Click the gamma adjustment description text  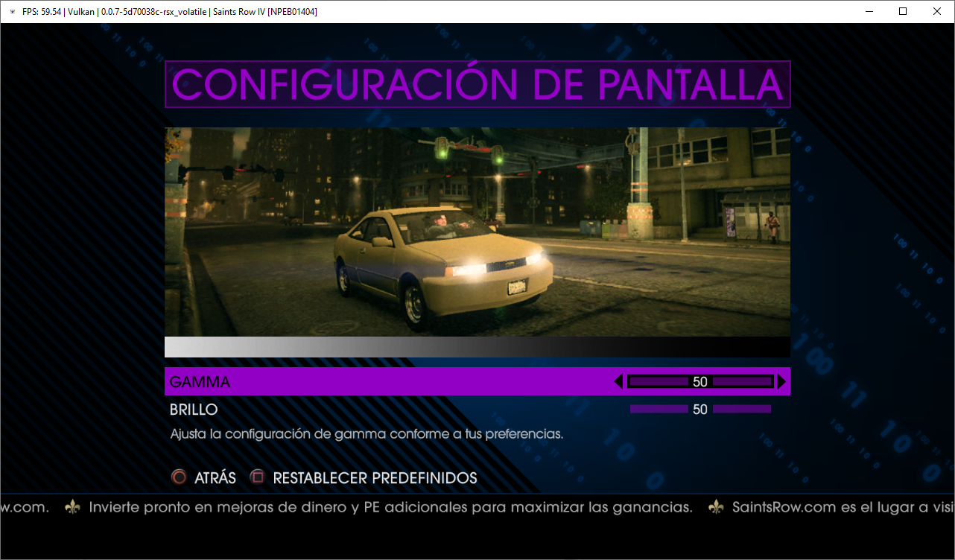367,433
